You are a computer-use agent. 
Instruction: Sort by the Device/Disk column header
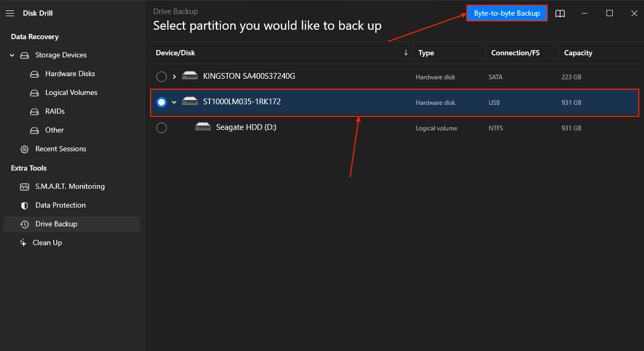(176, 53)
